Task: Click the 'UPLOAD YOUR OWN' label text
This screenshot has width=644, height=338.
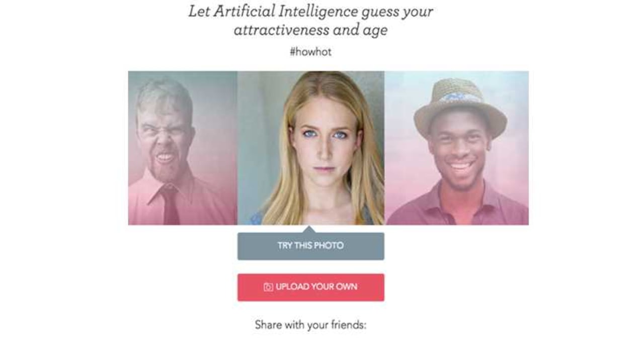Action: point(316,287)
